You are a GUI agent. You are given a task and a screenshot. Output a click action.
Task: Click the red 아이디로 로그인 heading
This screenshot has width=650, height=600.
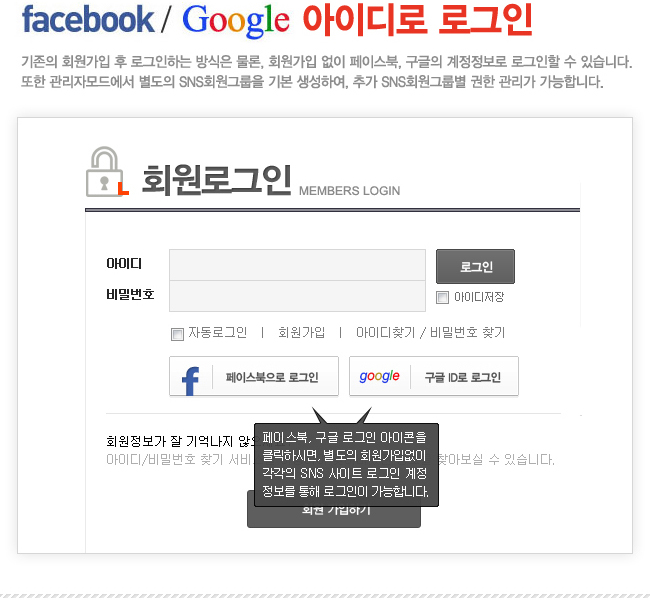(417, 19)
